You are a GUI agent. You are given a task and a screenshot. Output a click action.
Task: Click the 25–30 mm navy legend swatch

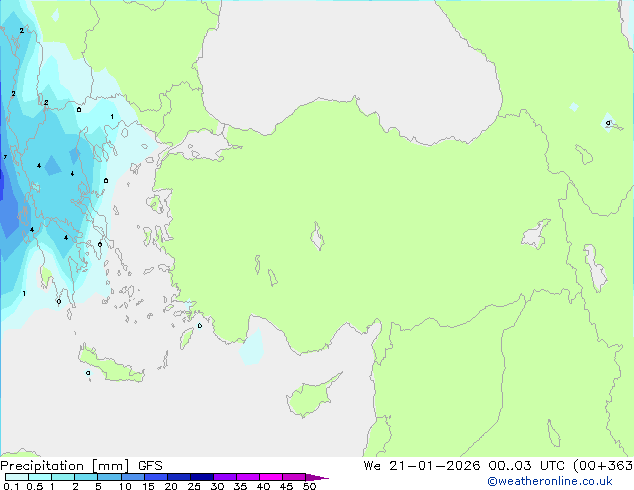click(202, 477)
